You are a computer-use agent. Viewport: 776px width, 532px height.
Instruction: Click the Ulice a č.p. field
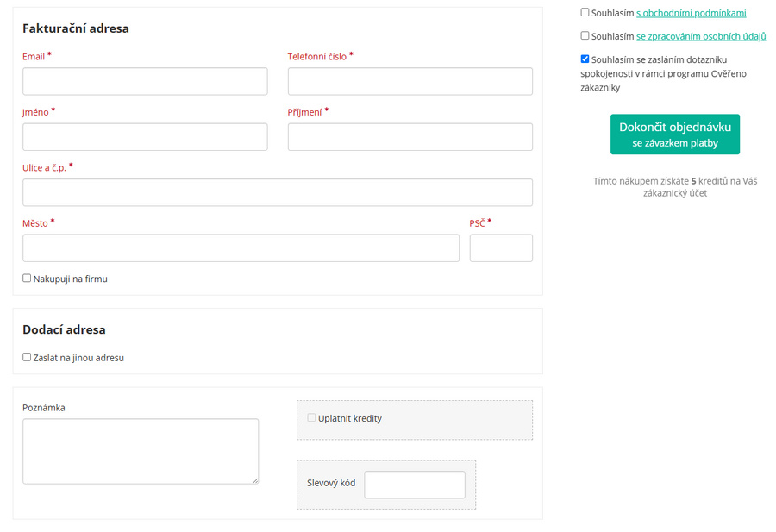coord(277,192)
